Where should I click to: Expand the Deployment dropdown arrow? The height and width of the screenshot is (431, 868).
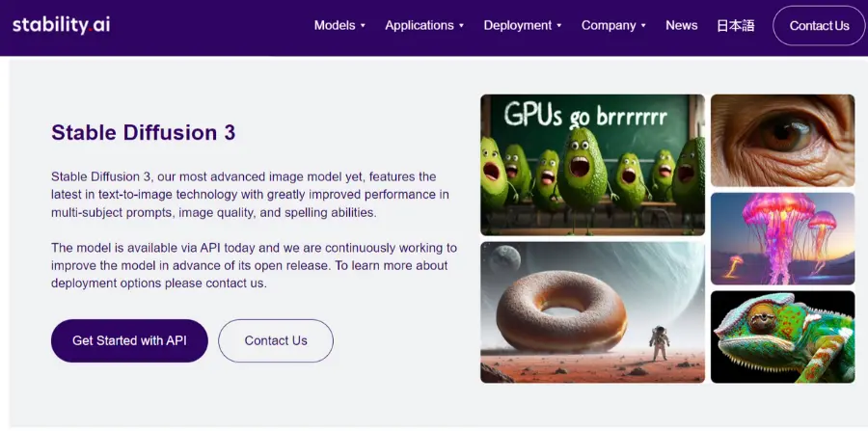click(559, 26)
